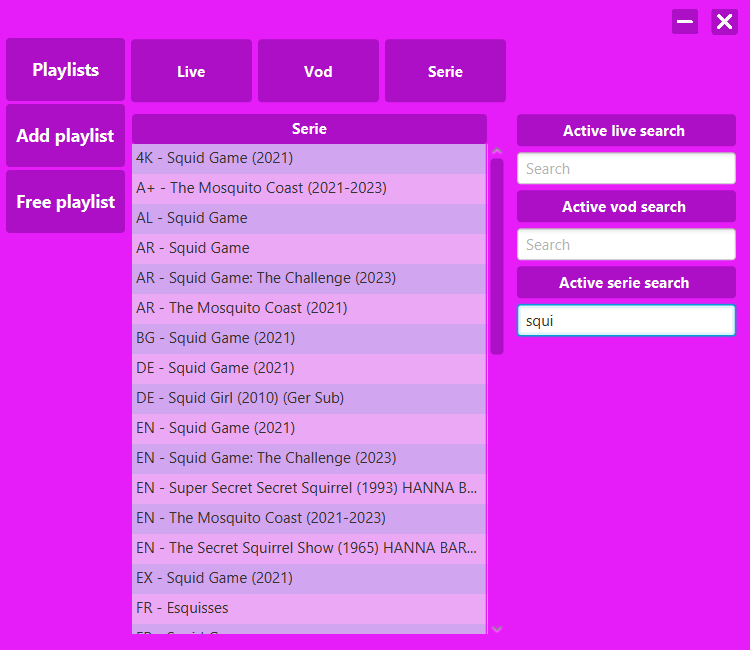Image resolution: width=750 pixels, height=650 pixels.
Task: Activate the Active live search button
Action: pyautogui.click(x=626, y=130)
